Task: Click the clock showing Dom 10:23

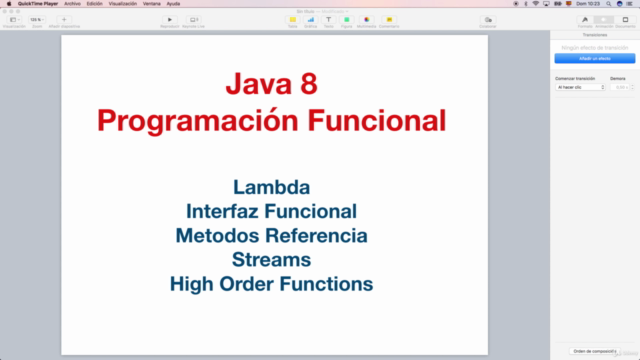Action: click(x=588, y=4)
